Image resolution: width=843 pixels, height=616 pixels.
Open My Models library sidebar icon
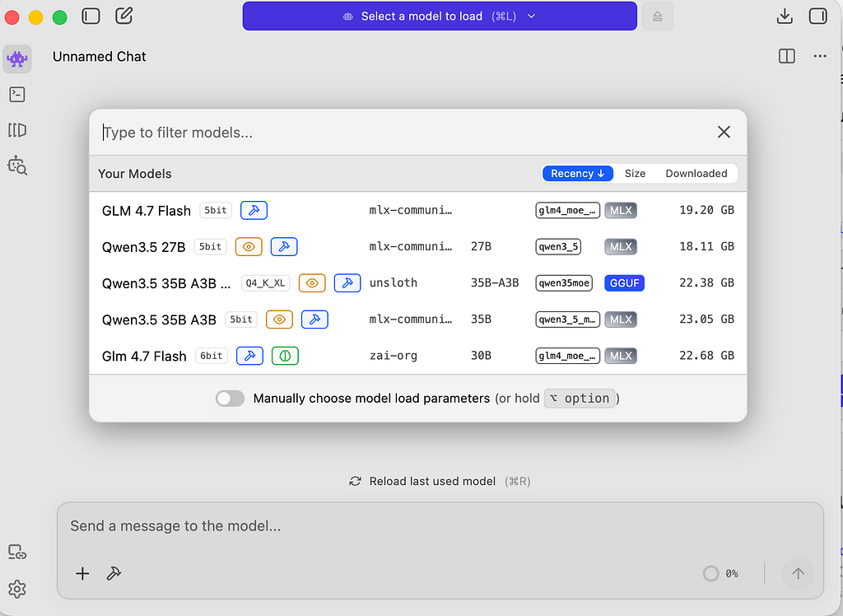click(x=17, y=130)
